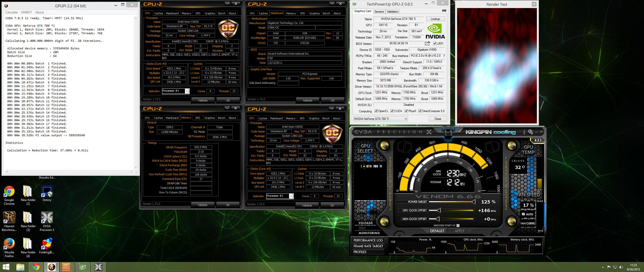Toggle Windows Start Up checkbox in Precision X
The width and height of the screenshot is (644, 272).
tap(458, 225)
